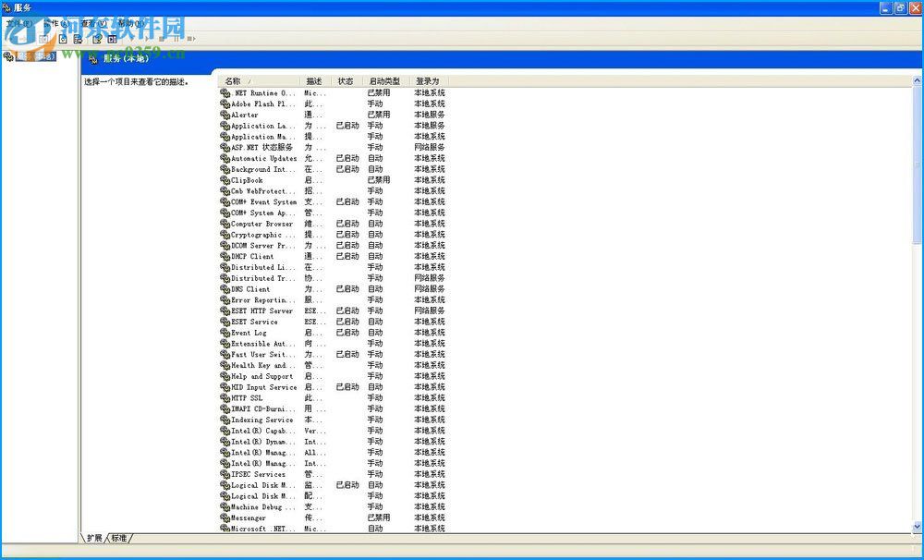Sort by the 启动类型 column header
The height and width of the screenshot is (560, 924).
pyautogui.click(x=385, y=81)
